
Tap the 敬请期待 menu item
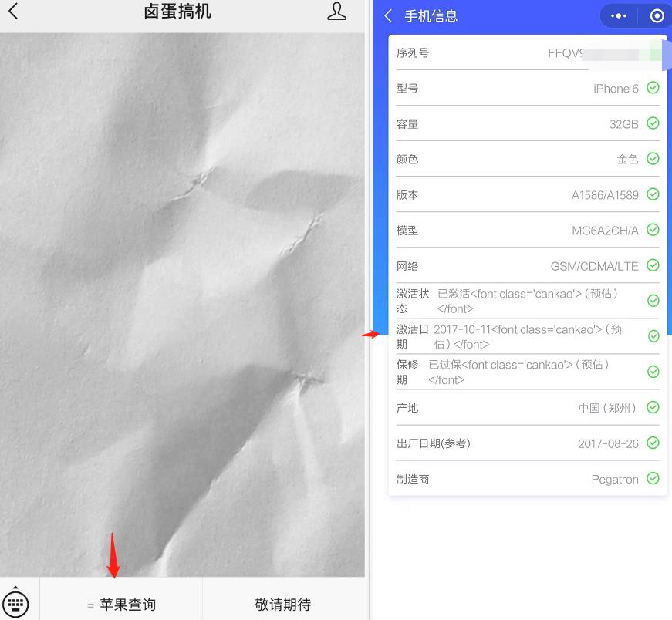tap(283, 604)
